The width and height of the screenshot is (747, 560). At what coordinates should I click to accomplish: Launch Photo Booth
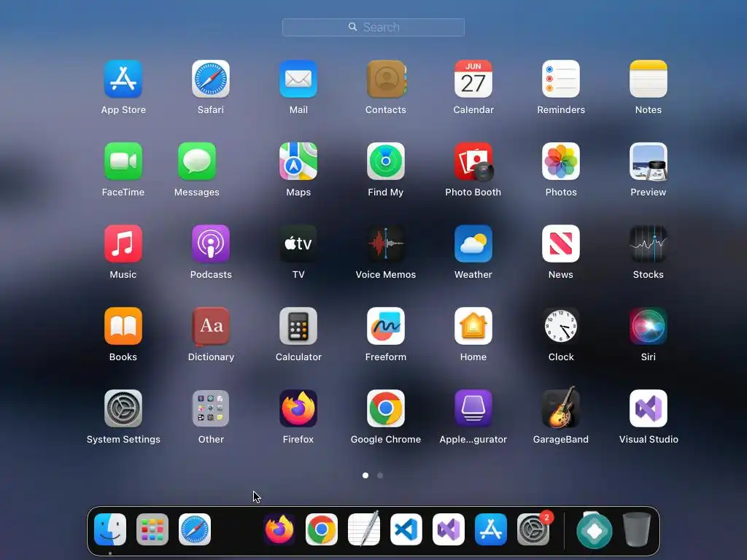tap(473, 161)
